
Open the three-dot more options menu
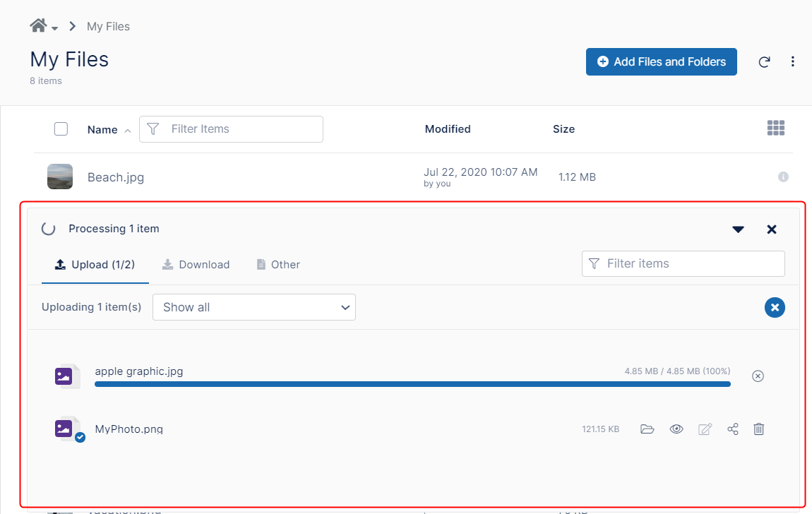tap(793, 62)
